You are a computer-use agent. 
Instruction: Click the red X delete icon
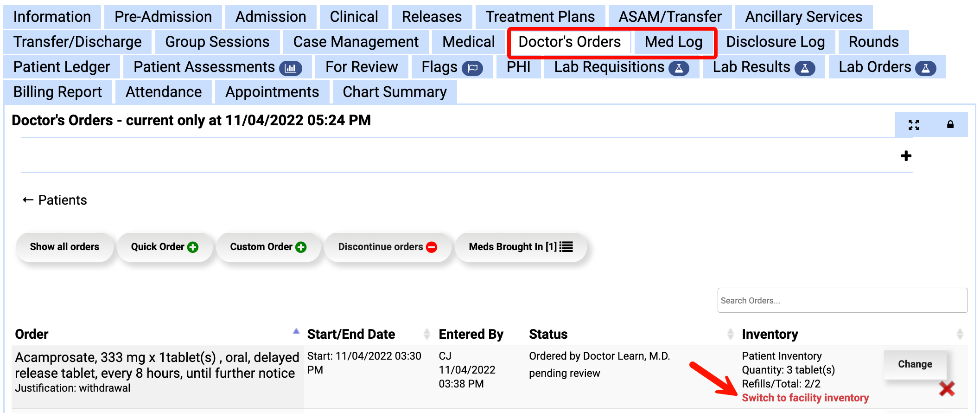click(x=947, y=388)
